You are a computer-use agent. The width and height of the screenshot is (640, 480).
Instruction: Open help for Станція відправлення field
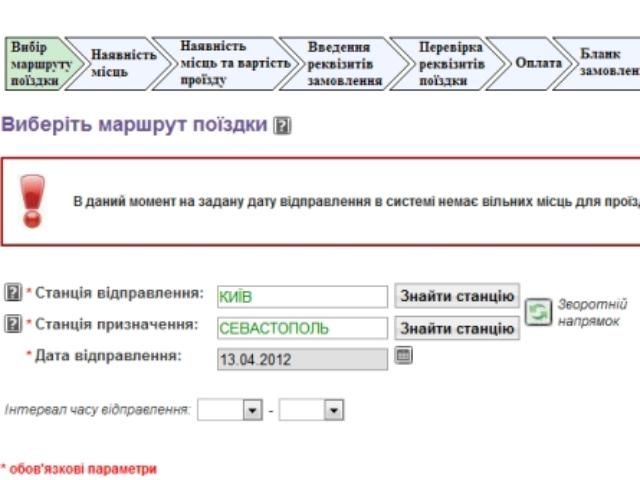coord(13,292)
